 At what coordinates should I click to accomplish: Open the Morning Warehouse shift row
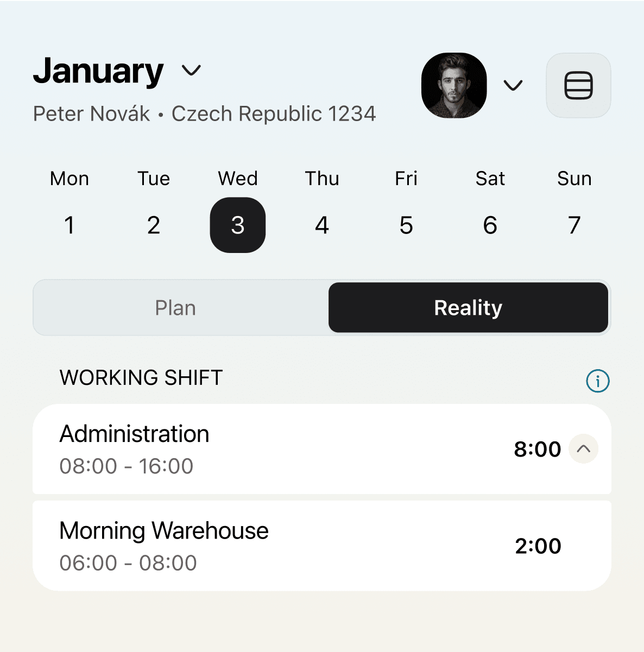322,546
